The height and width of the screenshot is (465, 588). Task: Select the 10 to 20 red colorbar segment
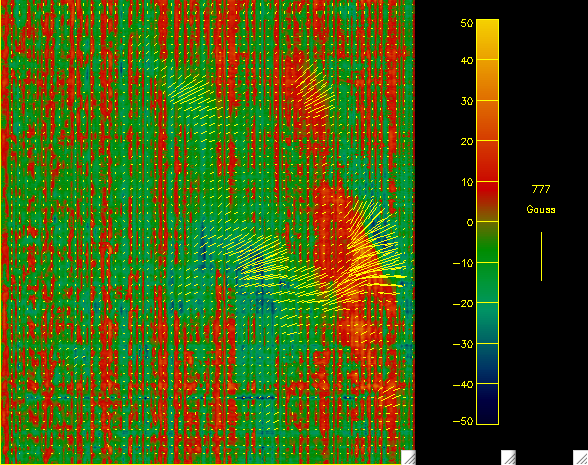tap(487, 161)
